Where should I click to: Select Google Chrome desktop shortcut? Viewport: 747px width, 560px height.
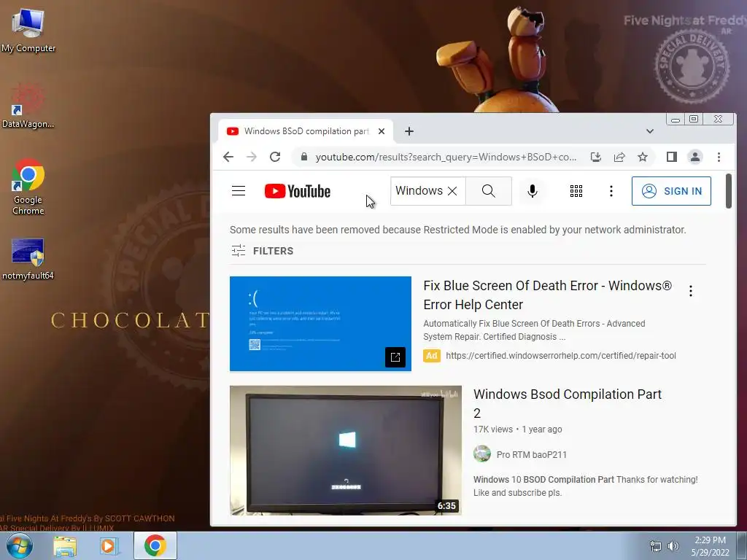tap(28, 187)
